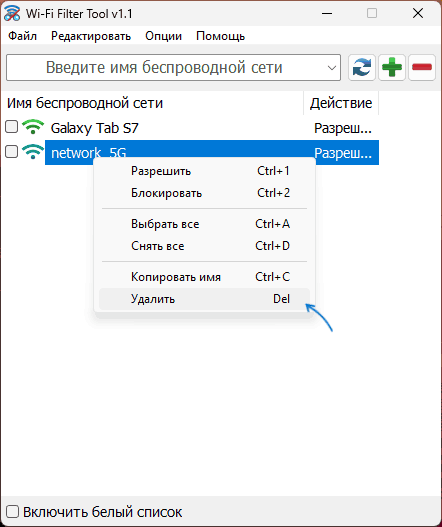The image size is (442, 527).
Task: Choose Разрешить in the context menu
Action: point(204,171)
